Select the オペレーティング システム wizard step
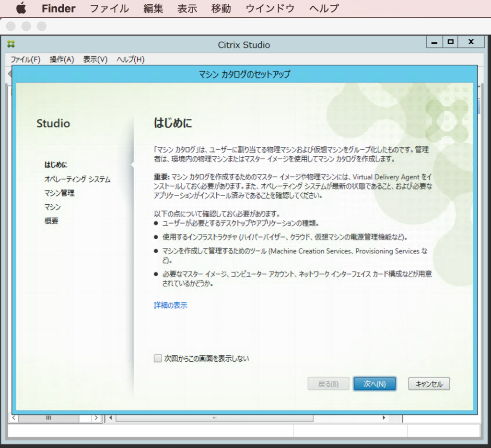The image size is (491, 448). pyautogui.click(x=77, y=179)
